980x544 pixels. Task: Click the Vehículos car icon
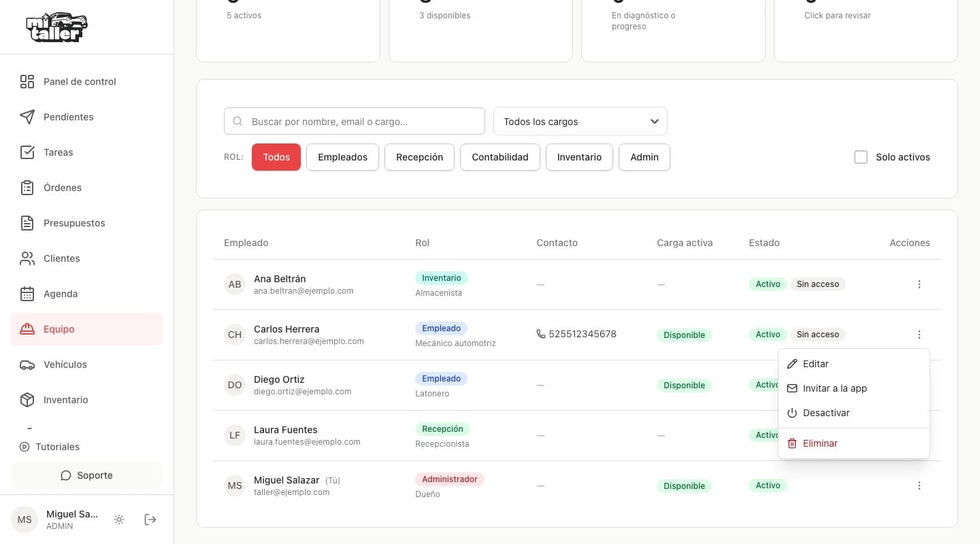pos(27,364)
